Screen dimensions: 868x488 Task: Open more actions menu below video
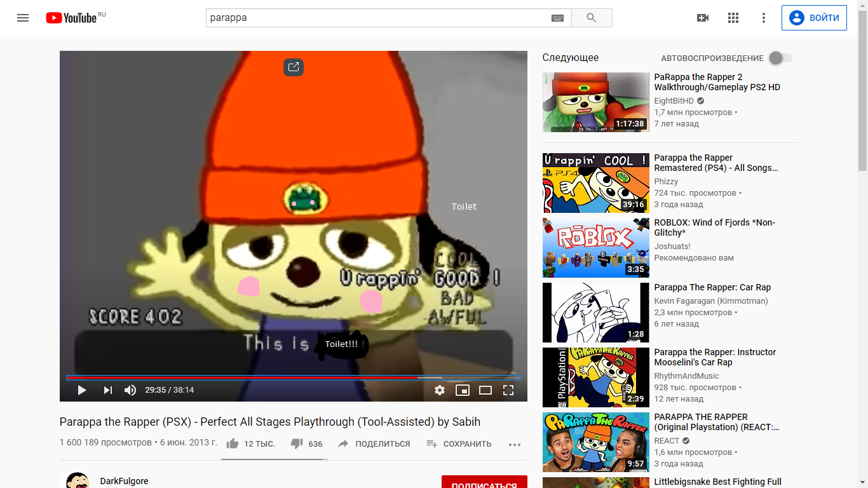515,444
